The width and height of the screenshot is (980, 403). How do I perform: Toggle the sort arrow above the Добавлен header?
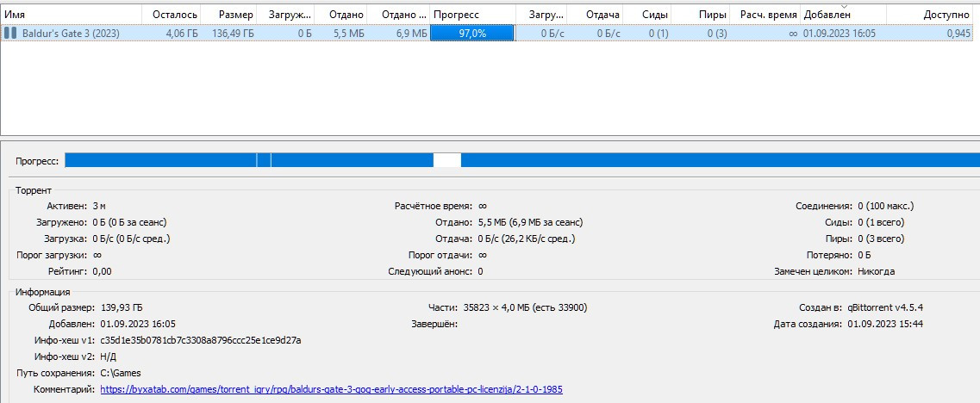(842, 6)
